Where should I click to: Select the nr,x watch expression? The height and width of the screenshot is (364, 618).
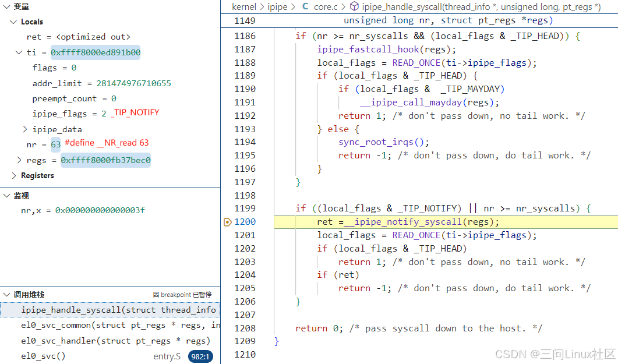83,210
